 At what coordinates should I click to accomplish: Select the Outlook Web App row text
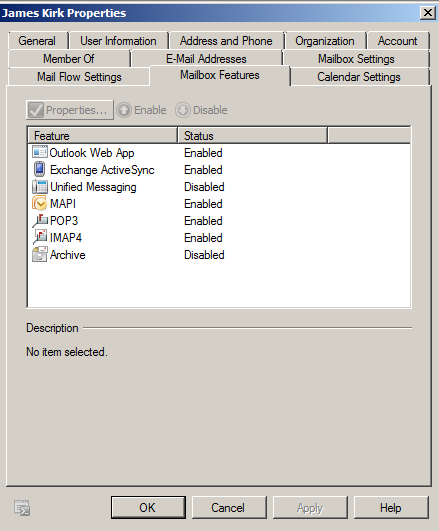92,153
